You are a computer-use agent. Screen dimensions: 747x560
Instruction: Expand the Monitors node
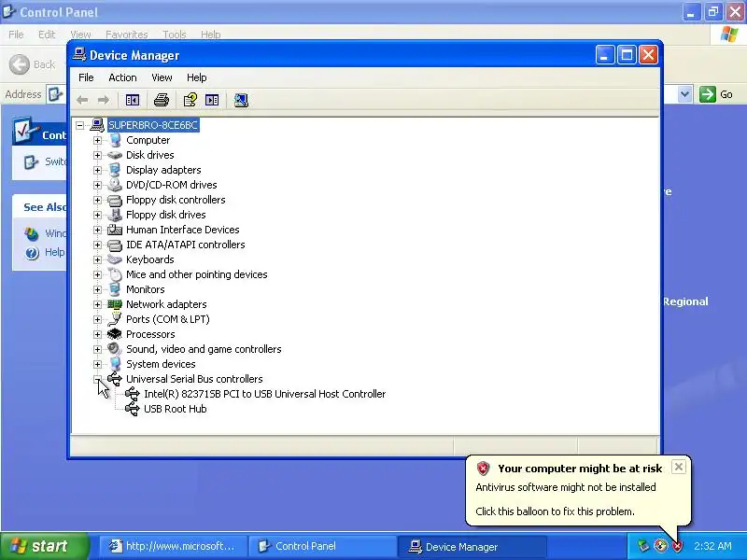point(98,289)
